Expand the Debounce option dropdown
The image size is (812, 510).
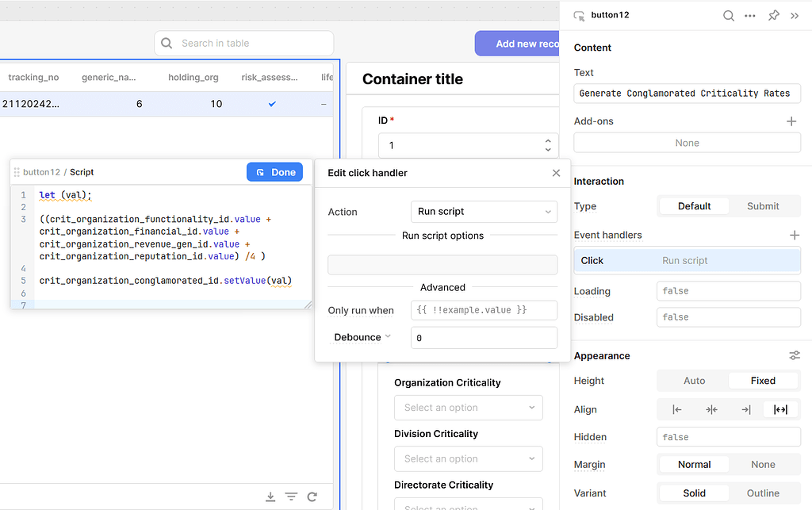pos(362,338)
